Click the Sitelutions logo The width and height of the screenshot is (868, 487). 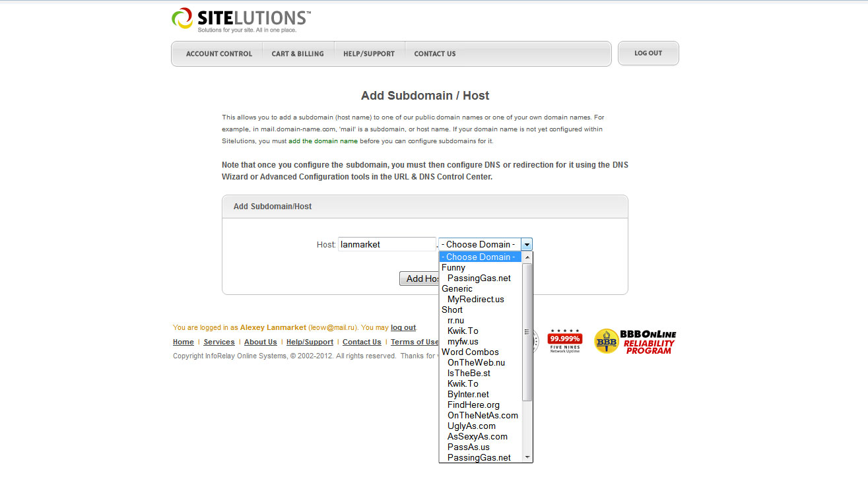[x=241, y=20]
